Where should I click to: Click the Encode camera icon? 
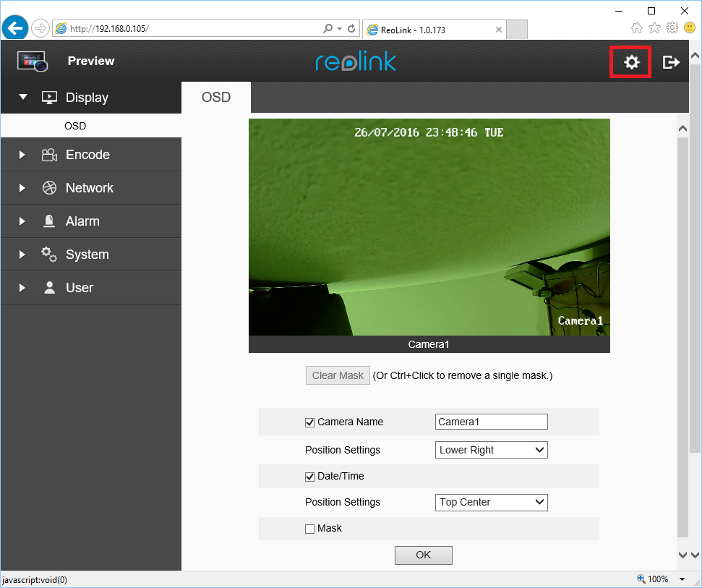[49, 155]
